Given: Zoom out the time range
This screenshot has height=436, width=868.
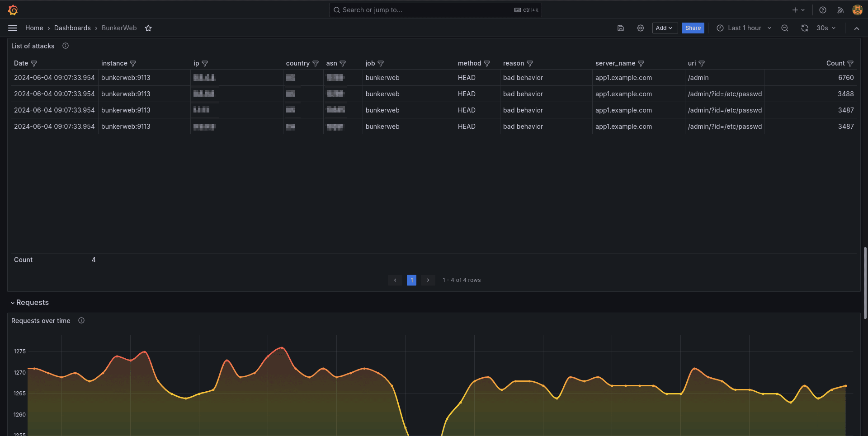Looking at the screenshot, I should (x=784, y=28).
